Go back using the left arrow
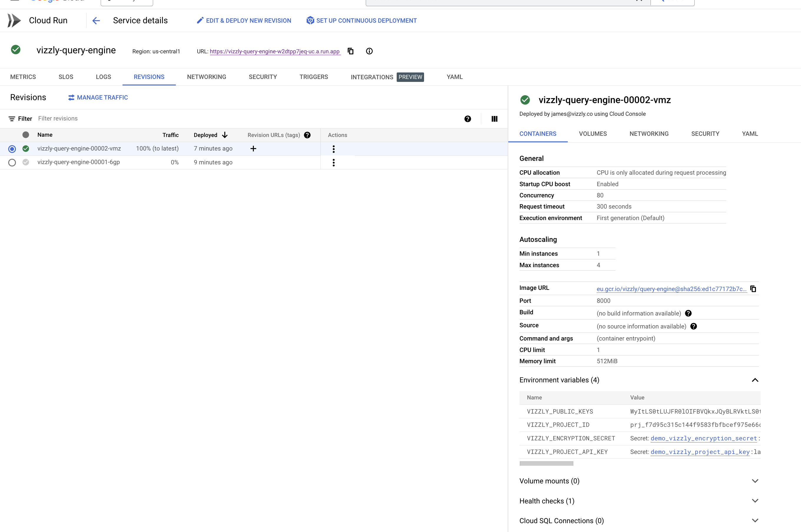The height and width of the screenshot is (532, 801). [x=96, y=21]
